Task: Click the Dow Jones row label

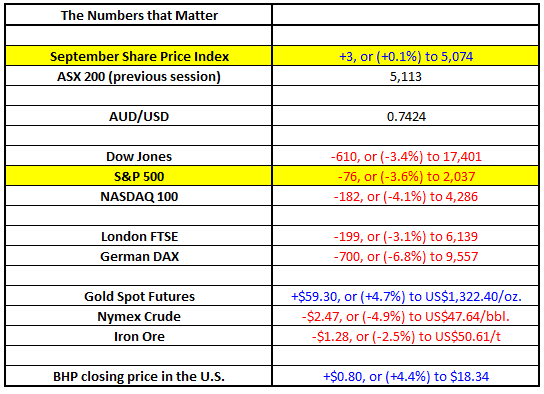Action: point(139,156)
